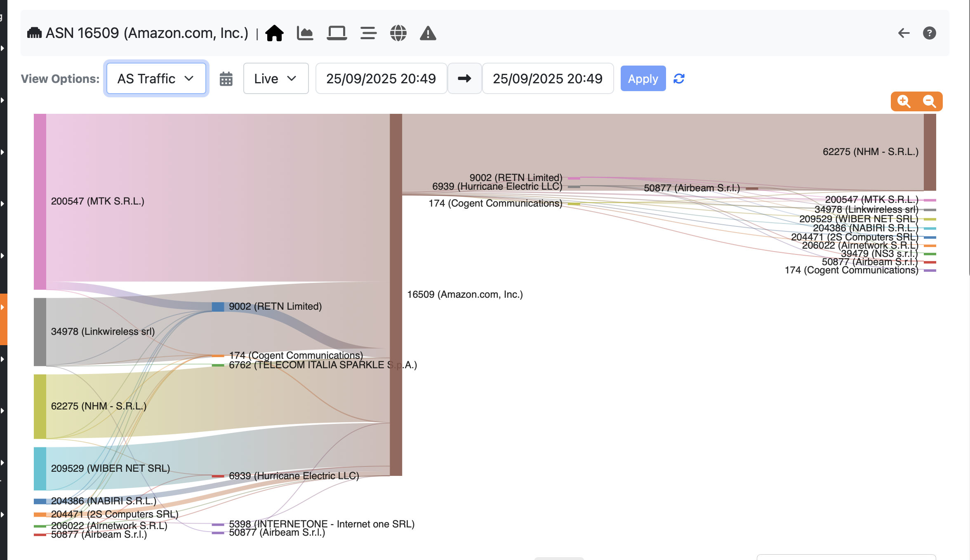The width and height of the screenshot is (970, 560).
Task: Select the gray 34978 Linkwireless source node
Action: point(40,332)
